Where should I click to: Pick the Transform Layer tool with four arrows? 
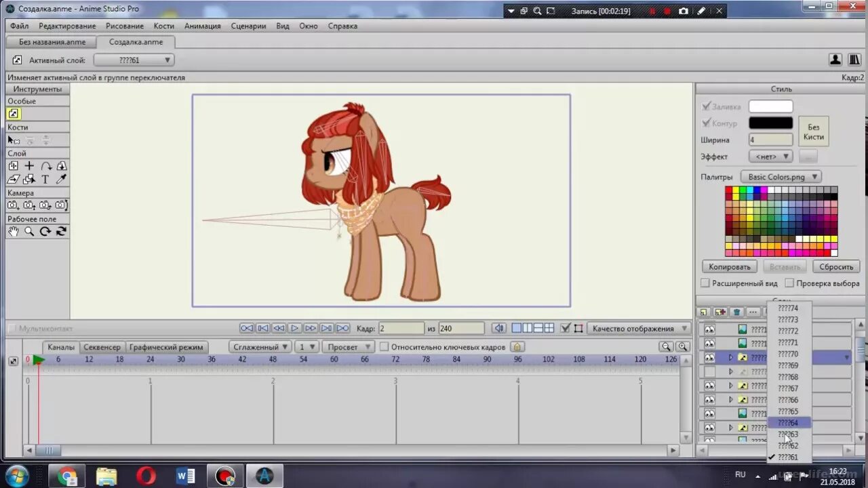pos(14,166)
